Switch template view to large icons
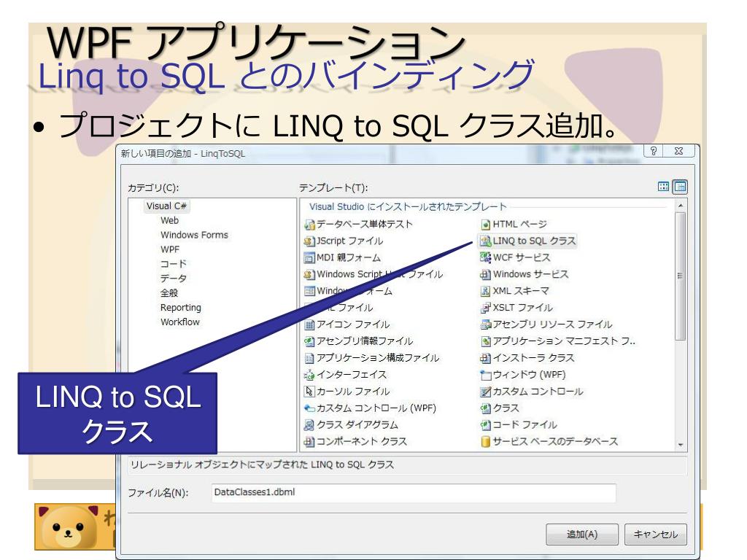 663,187
